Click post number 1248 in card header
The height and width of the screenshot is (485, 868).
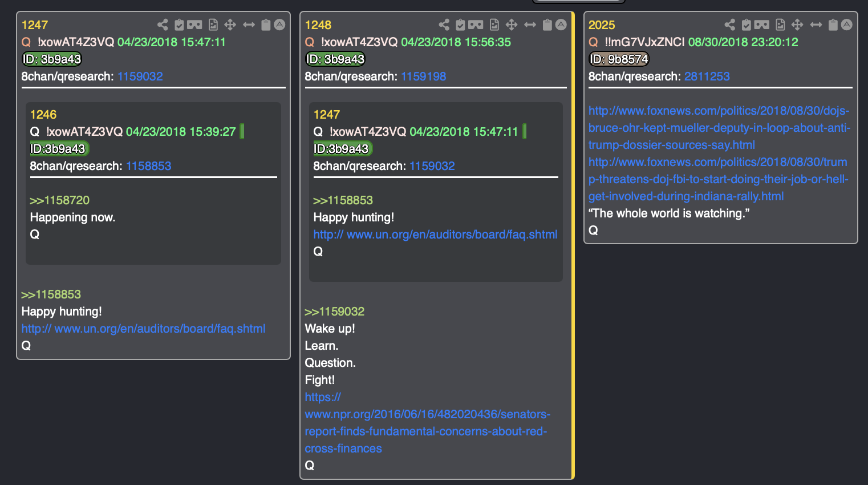pyautogui.click(x=318, y=25)
